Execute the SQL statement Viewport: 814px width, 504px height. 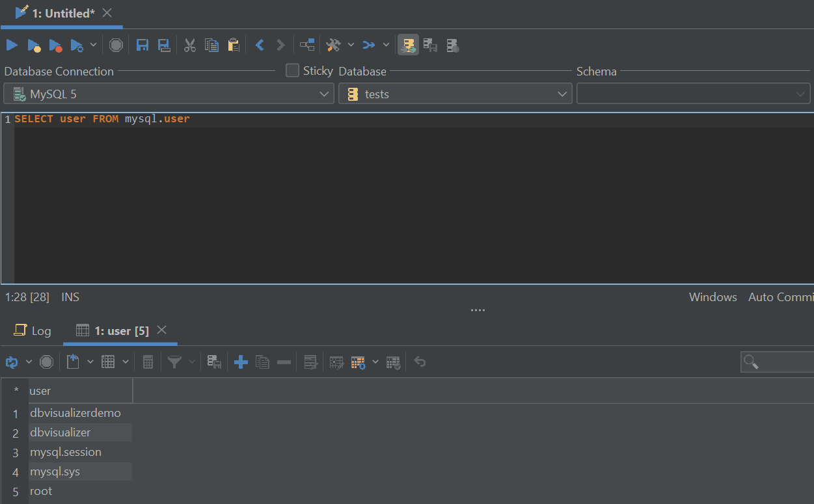[12, 45]
